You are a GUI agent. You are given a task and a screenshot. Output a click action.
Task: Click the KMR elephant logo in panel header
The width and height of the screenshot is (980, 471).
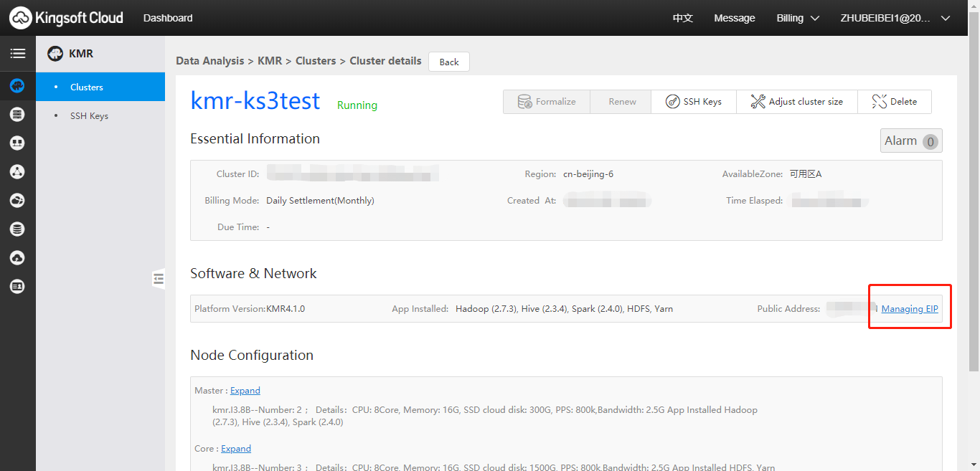point(55,54)
